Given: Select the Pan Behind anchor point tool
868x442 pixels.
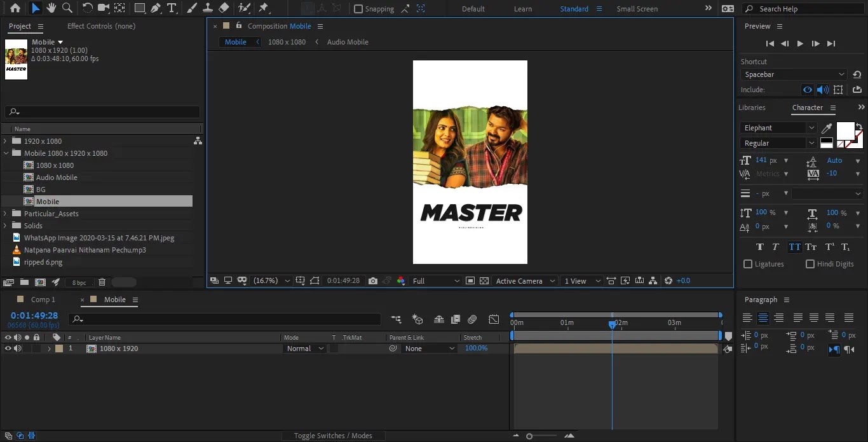Looking at the screenshot, I should (x=119, y=8).
